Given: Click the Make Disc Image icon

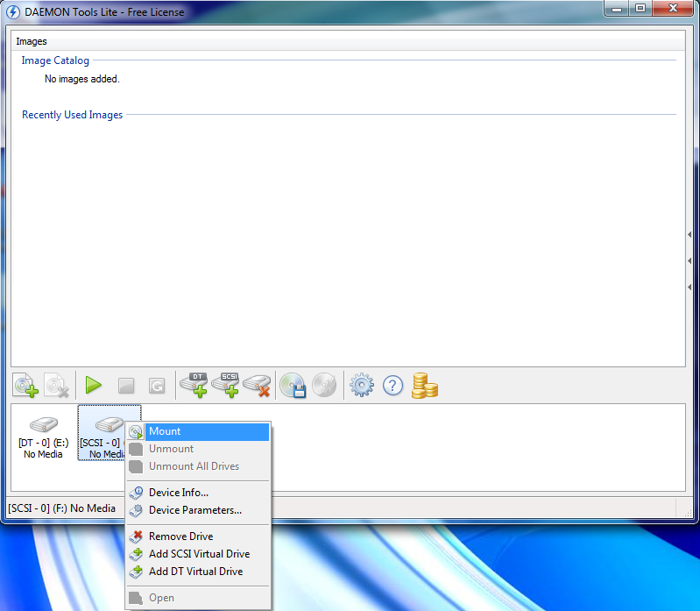Looking at the screenshot, I should point(293,385).
